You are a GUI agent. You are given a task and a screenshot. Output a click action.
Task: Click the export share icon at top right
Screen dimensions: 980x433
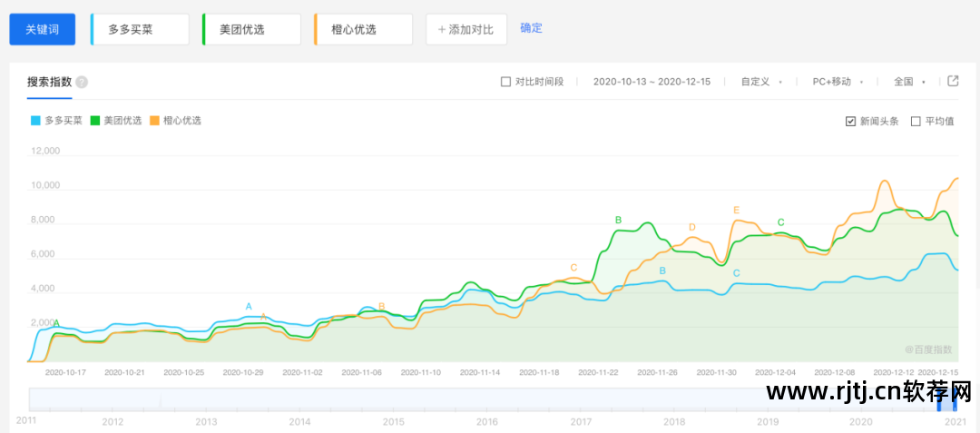click(953, 81)
